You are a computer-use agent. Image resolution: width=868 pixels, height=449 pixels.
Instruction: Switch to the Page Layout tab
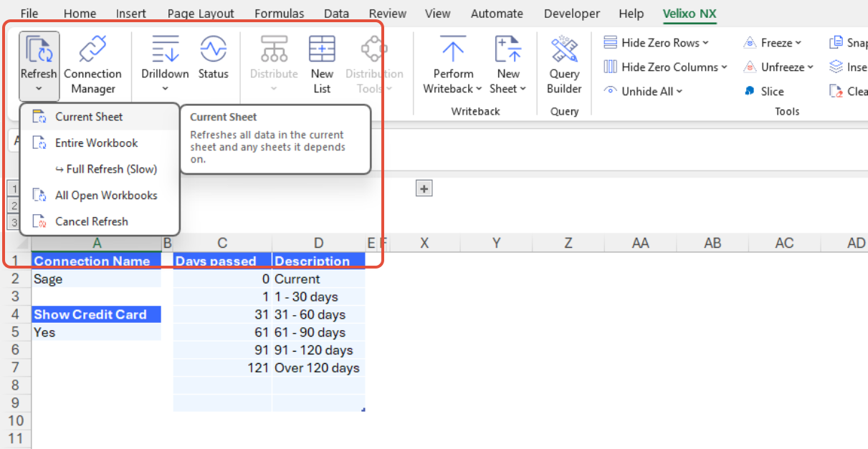[x=201, y=14]
